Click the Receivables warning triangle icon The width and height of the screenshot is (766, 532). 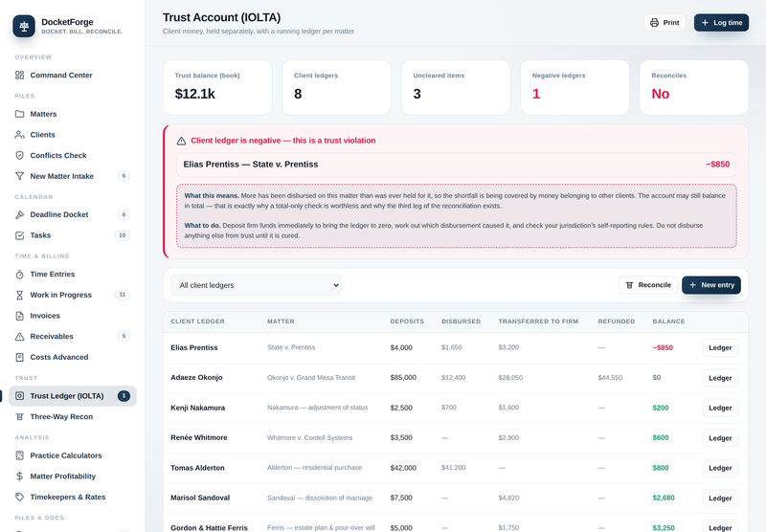[19, 336]
